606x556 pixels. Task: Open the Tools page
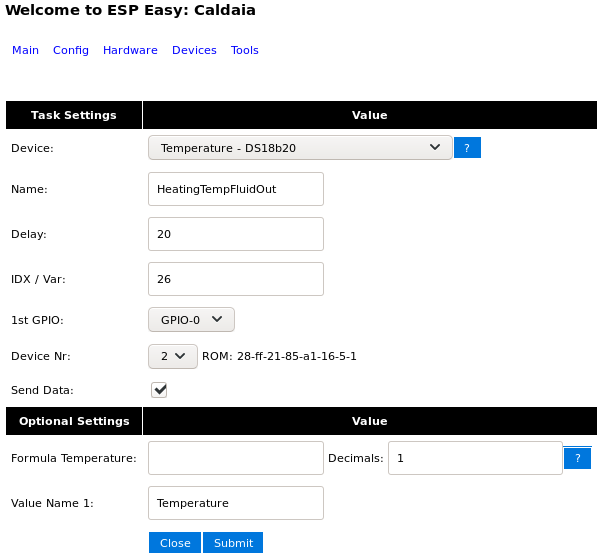tap(245, 50)
